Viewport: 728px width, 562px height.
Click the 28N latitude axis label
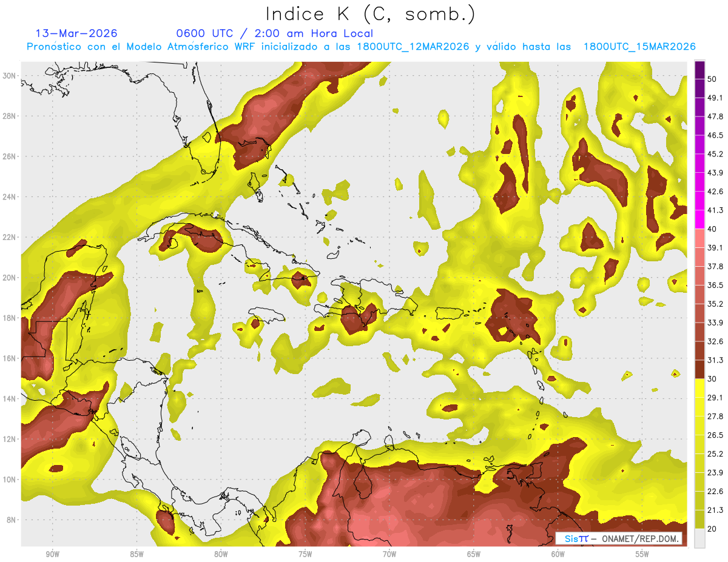[x=10, y=116]
